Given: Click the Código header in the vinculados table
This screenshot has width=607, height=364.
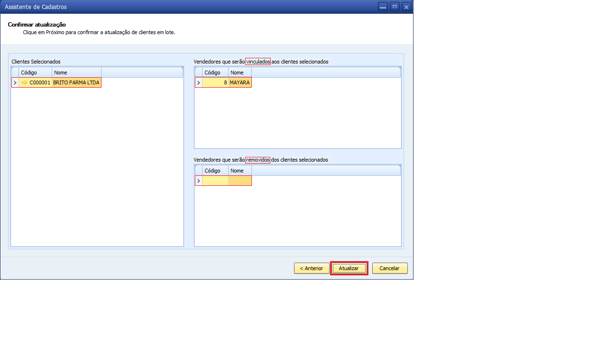Looking at the screenshot, I should click(215, 73).
